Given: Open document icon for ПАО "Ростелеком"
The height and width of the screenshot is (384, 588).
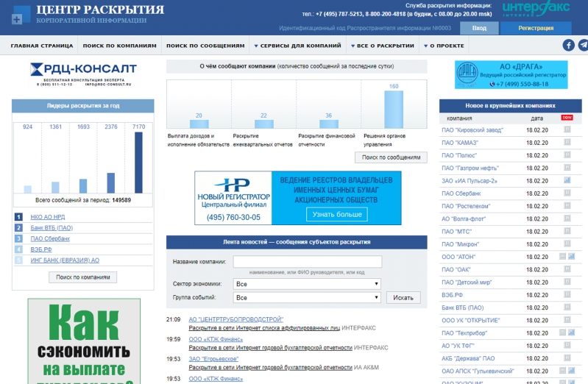Looking at the screenshot, I should [x=567, y=206].
